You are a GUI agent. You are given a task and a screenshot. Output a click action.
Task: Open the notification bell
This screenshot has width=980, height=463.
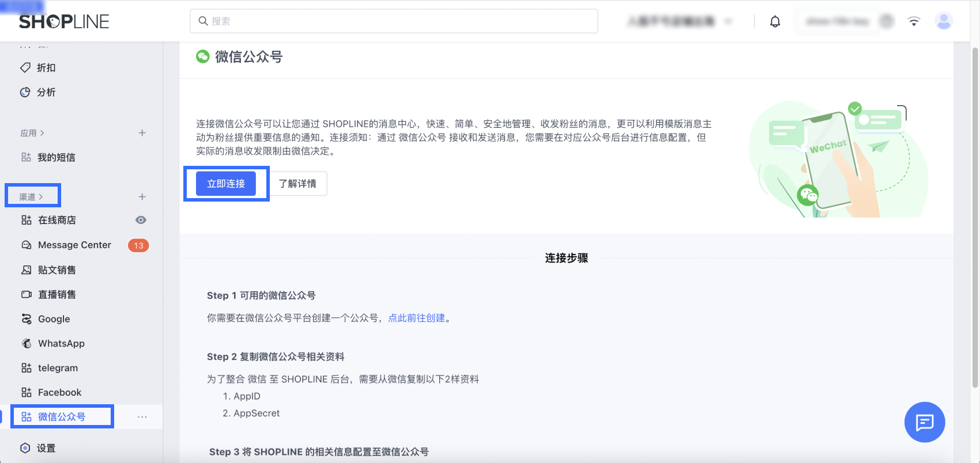[x=775, y=21]
